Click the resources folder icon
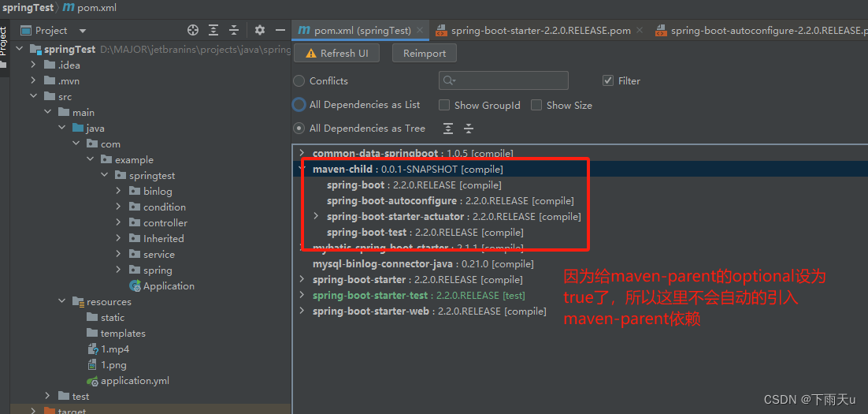 tap(78, 301)
